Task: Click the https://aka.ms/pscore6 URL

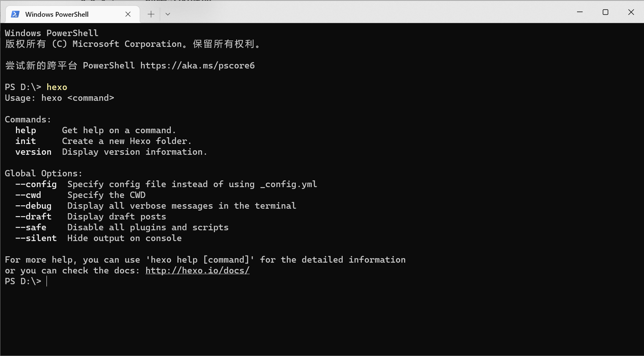Action: tap(197, 65)
